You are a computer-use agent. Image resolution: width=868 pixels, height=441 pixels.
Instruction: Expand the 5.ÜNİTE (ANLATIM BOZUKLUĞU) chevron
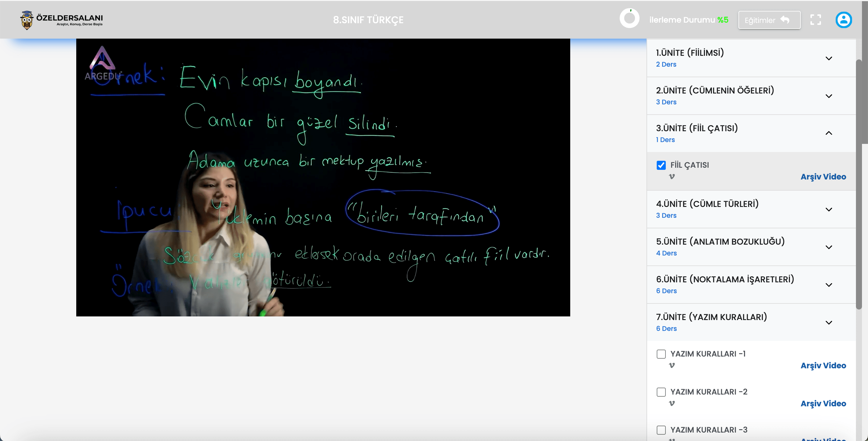tap(829, 247)
